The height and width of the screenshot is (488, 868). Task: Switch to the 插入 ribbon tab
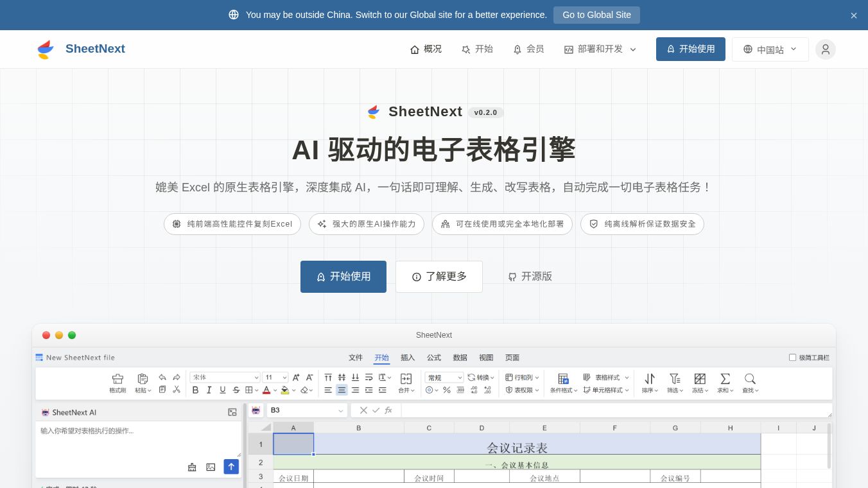click(x=408, y=358)
